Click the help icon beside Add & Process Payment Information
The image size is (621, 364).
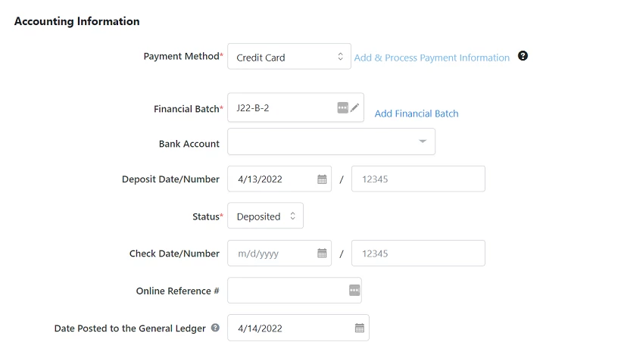523,56
